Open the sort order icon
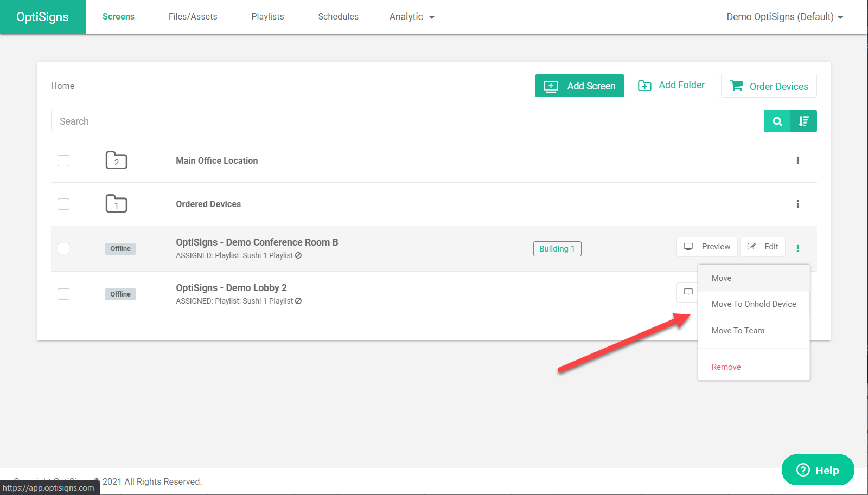Image resolution: width=868 pixels, height=495 pixels. (803, 121)
